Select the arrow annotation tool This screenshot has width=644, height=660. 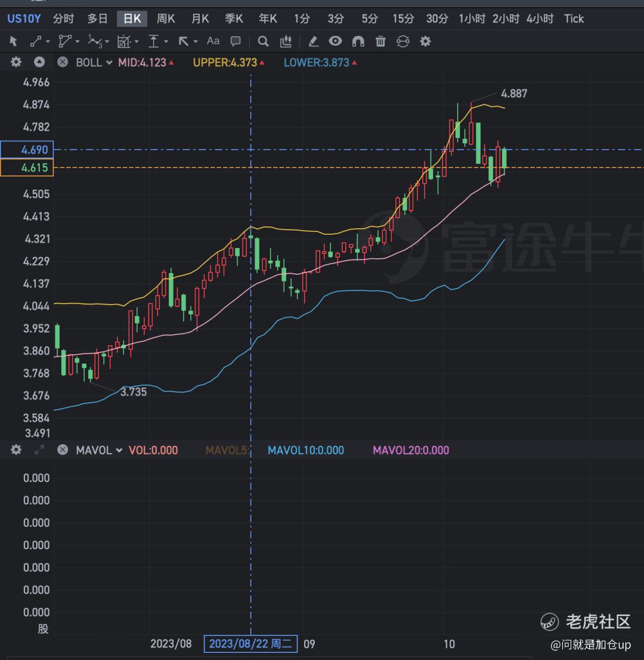pyautogui.click(x=183, y=41)
